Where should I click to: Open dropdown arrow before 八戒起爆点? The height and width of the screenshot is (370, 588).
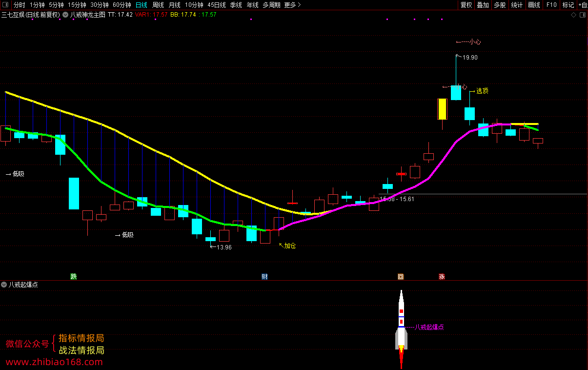point(4,285)
